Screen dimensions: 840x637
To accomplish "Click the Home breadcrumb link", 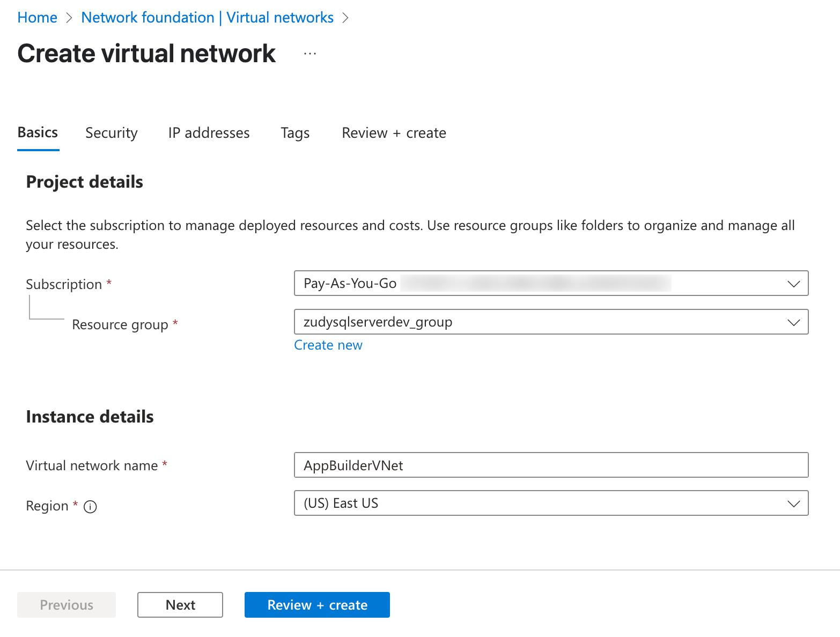I will point(37,18).
